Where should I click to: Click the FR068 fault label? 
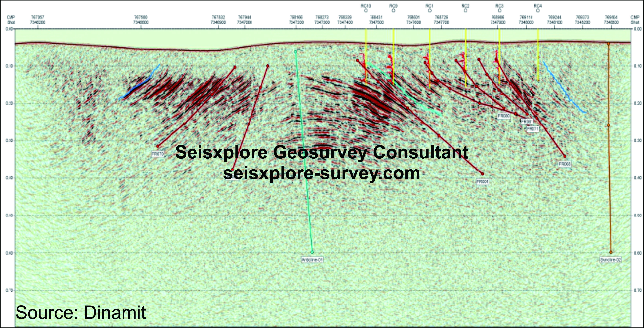(565, 164)
